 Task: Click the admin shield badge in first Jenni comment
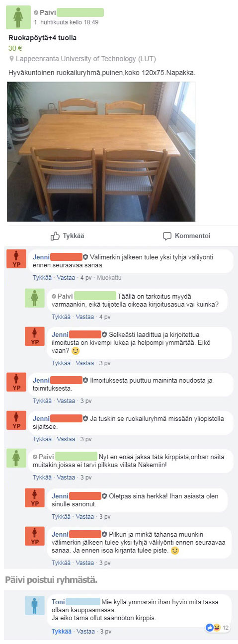pos(85,257)
